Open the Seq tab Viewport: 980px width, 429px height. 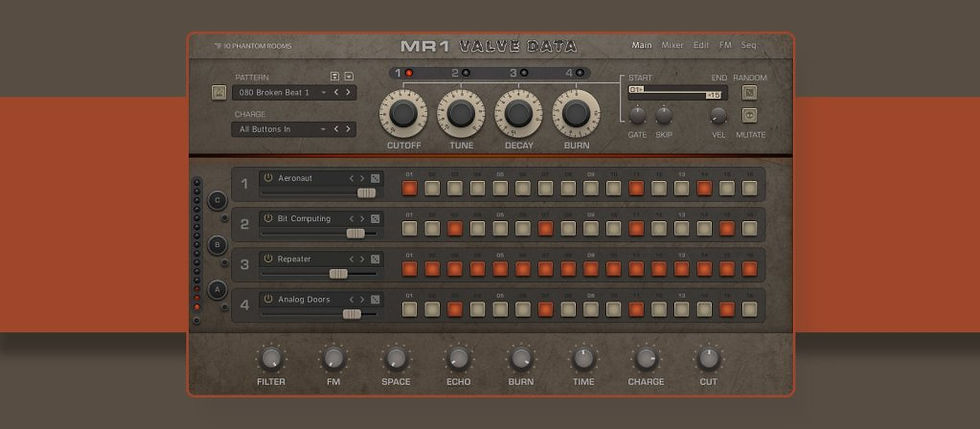749,45
